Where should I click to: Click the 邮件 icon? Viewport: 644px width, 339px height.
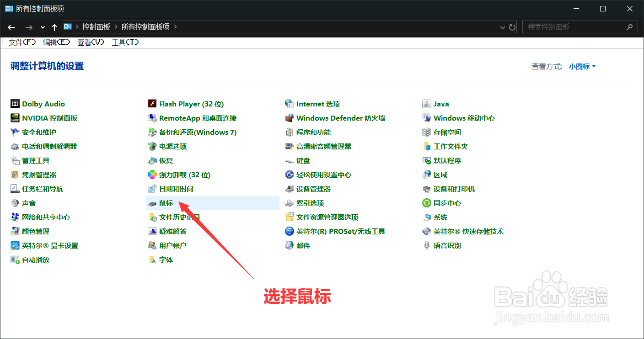(289, 245)
